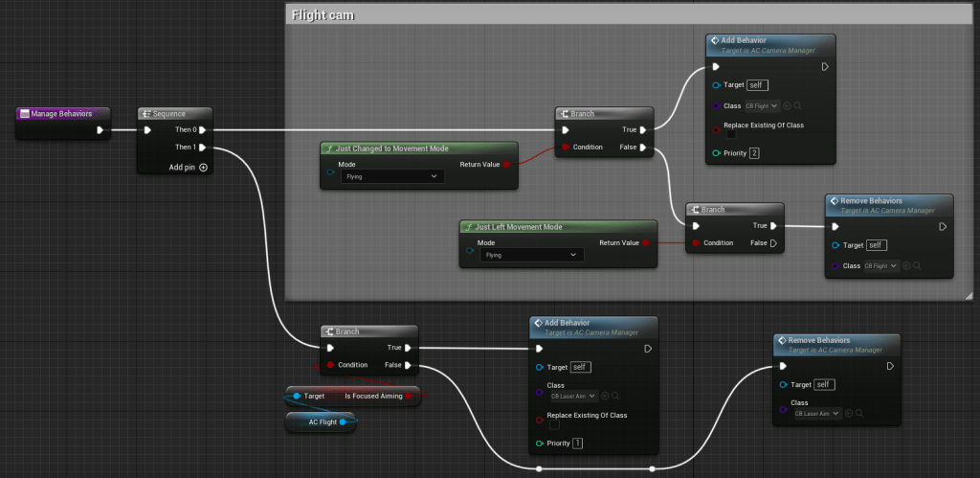
Task: Click the AC Flight variable node
Action: (x=321, y=421)
